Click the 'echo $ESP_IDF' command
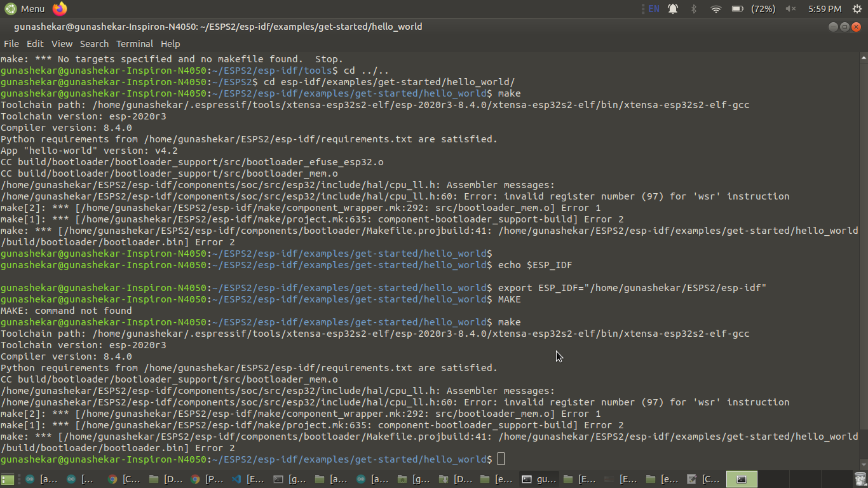This screenshot has height=488, width=868. tap(535, 265)
